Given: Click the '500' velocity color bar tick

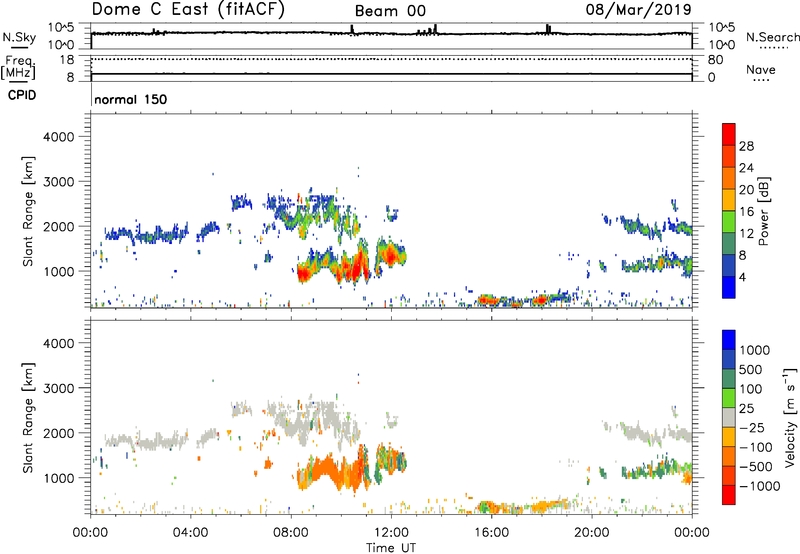Looking at the screenshot, I should (751, 370).
